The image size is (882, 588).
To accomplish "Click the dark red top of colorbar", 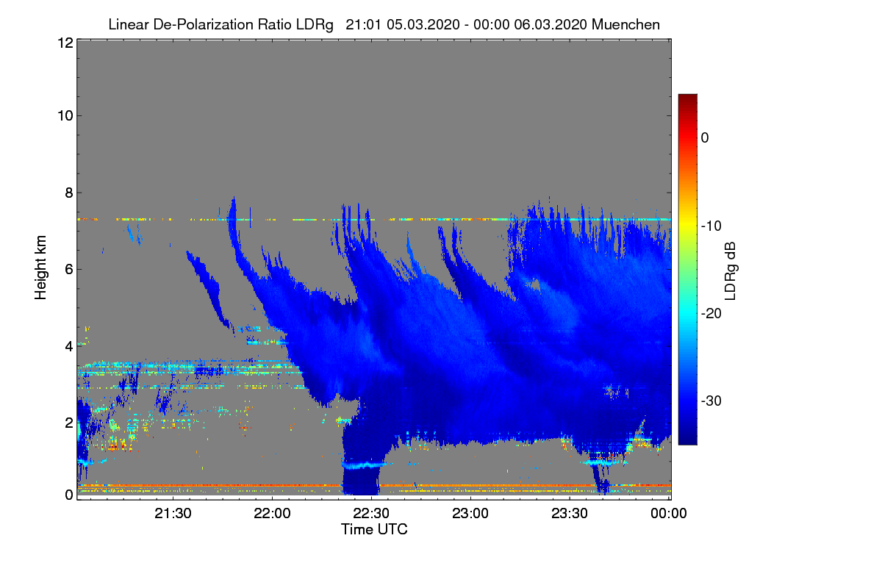I will tap(687, 99).
